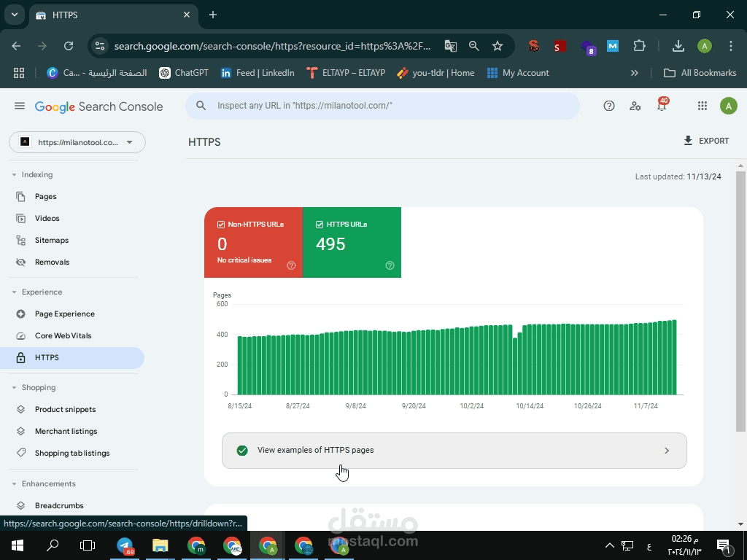Click the blue M extension icon
This screenshot has height=560, width=747.
coord(613,46)
